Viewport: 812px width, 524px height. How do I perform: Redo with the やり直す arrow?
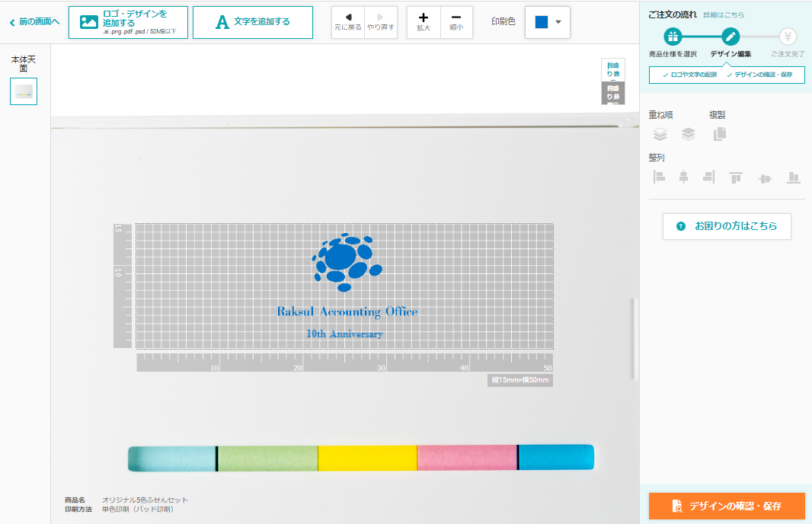tap(381, 22)
